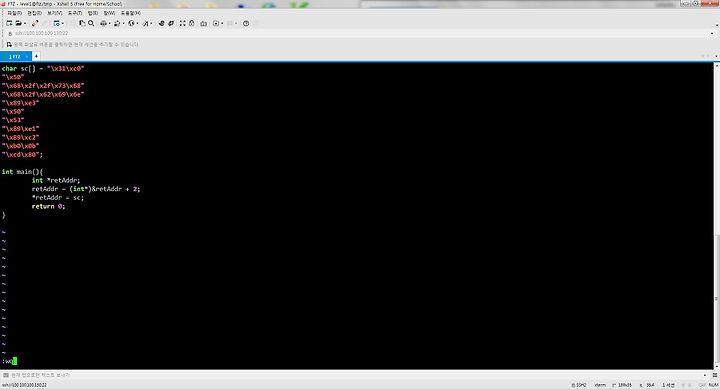Click the Lock Screen padlock icon
Viewport: 720px width, 389px height.
191,23
